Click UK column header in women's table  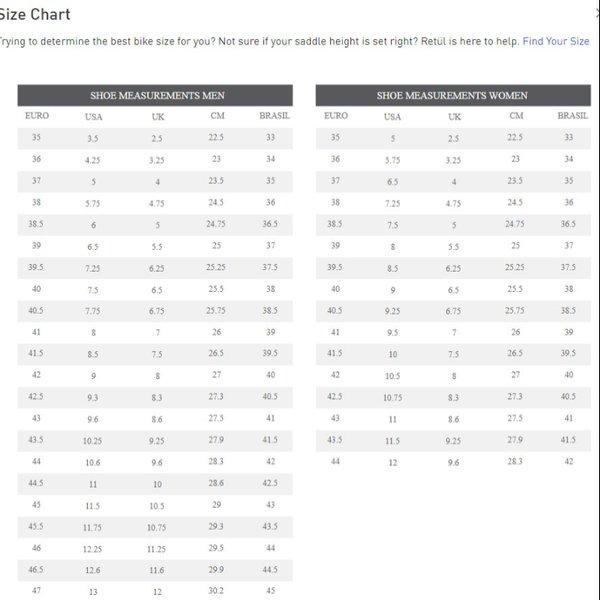pyautogui.click(x=454, y=117)
